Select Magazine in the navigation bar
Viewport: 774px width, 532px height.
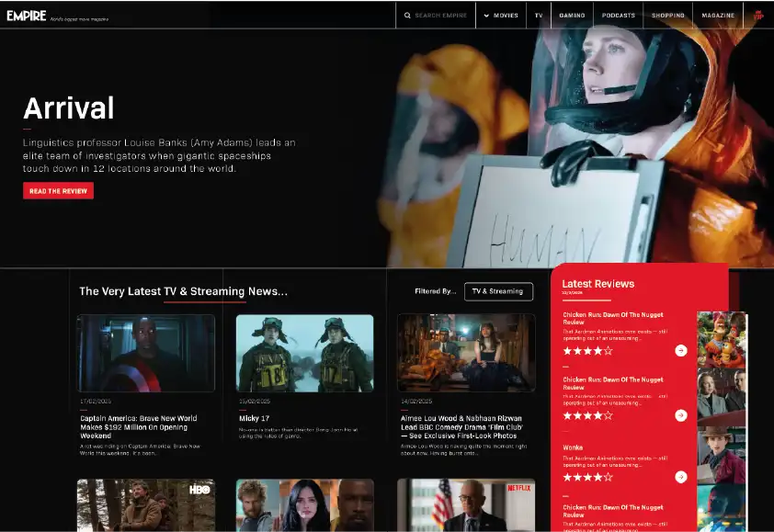pyautogui.click(x=718, y=16)
